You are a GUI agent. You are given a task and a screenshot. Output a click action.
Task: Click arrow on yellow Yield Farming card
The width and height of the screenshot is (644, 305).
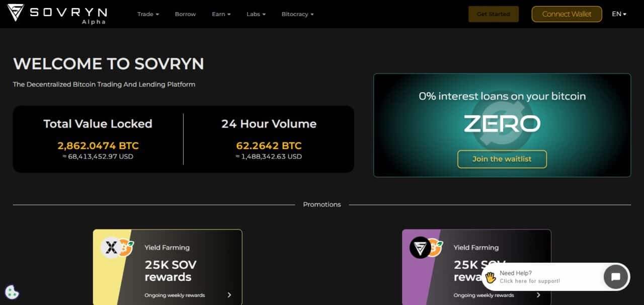pyautogui.click(x=229, y=295)
